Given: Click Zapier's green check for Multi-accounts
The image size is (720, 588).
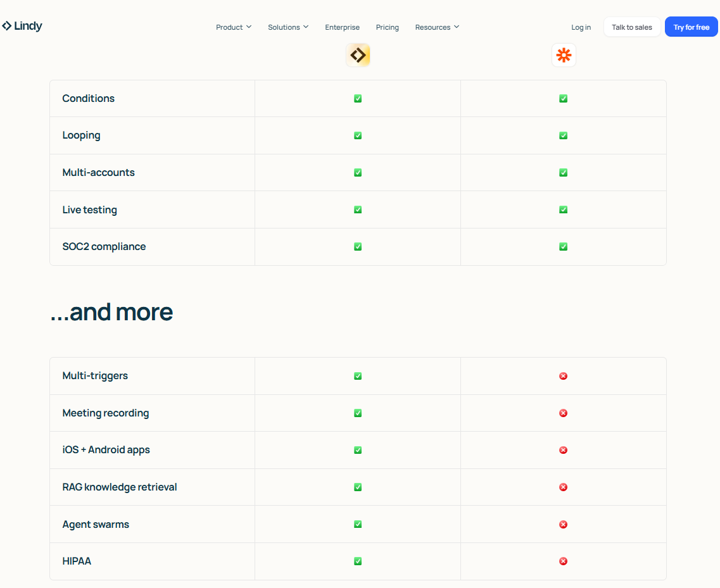Looking at the screenshot, I should pyautogui.click(x=564, y=173).
